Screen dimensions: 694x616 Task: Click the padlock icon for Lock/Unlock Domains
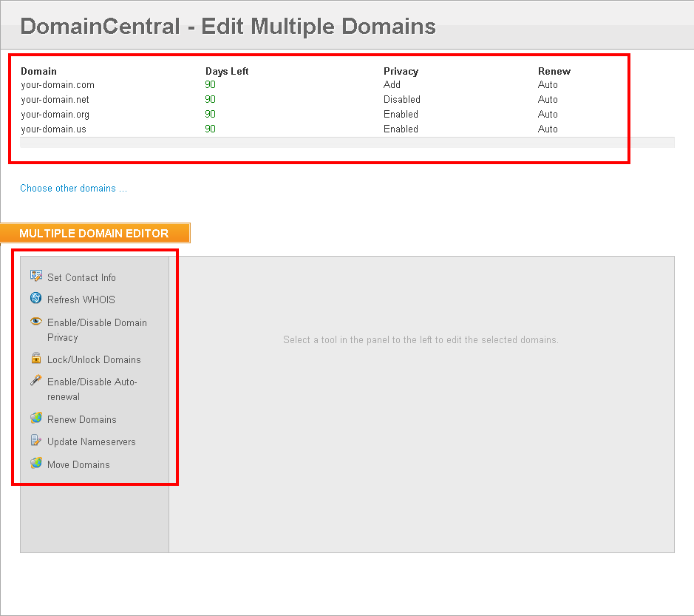36,359
